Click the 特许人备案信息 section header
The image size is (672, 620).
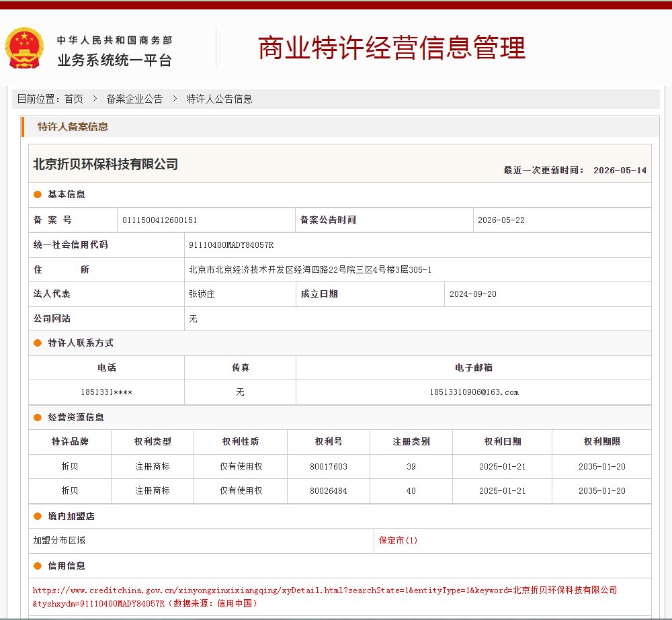[73, 127]
